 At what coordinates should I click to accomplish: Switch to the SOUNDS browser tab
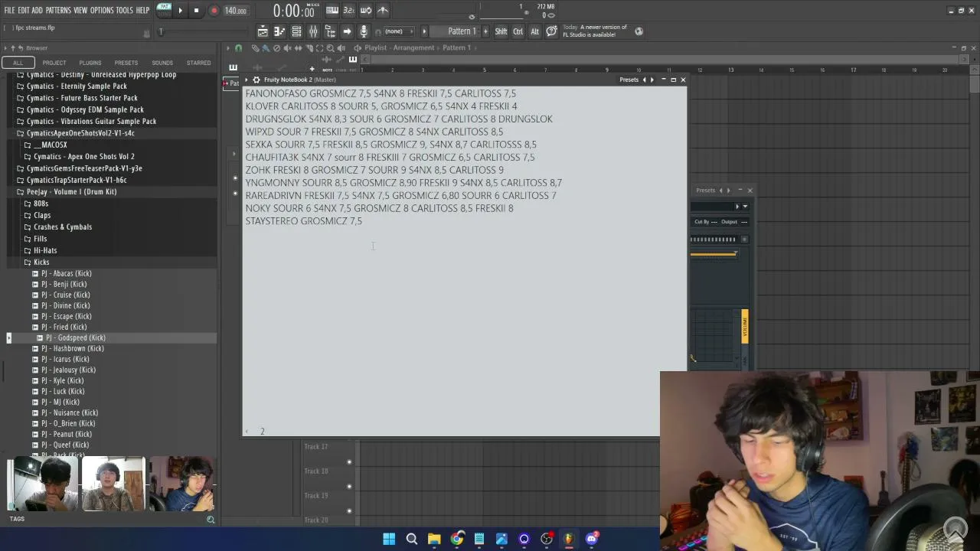click(x=162, y=63)
